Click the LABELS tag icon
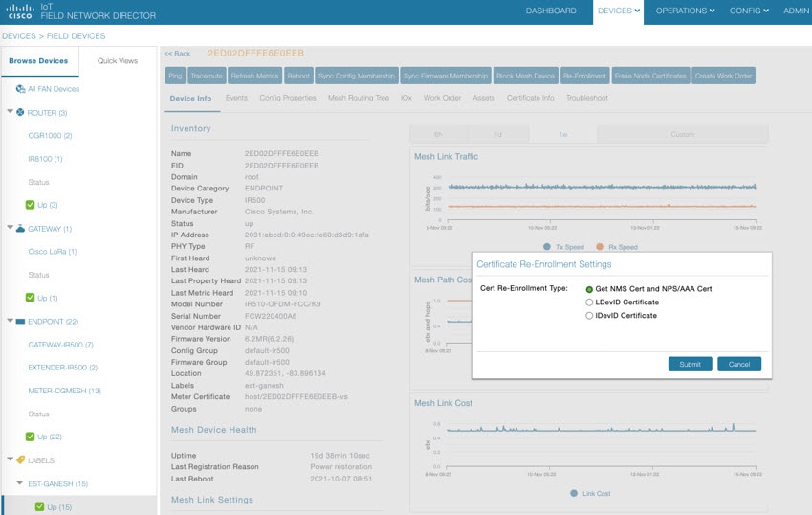The width and height of the screenshot is (812, 515). (x=20, y=459)
